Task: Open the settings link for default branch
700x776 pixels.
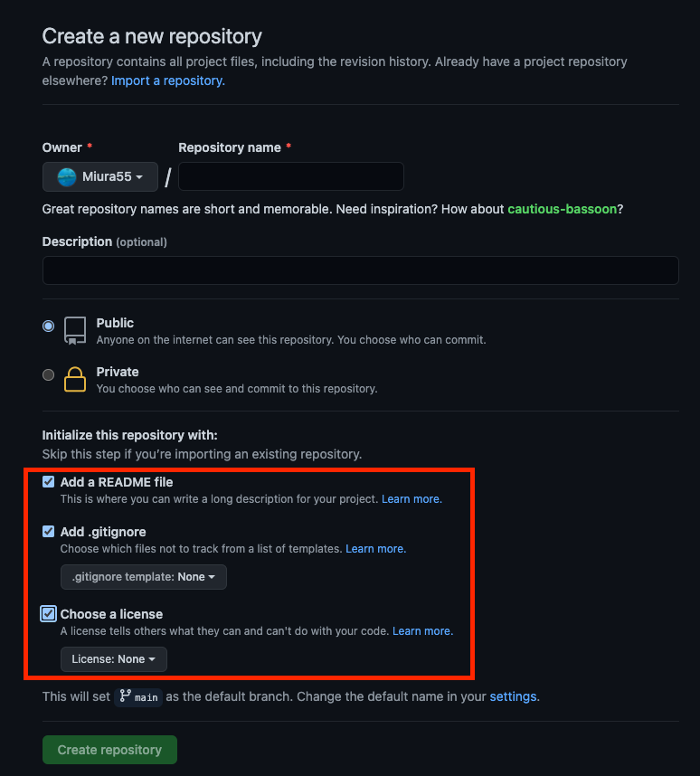Action: [x=513, y=696]
